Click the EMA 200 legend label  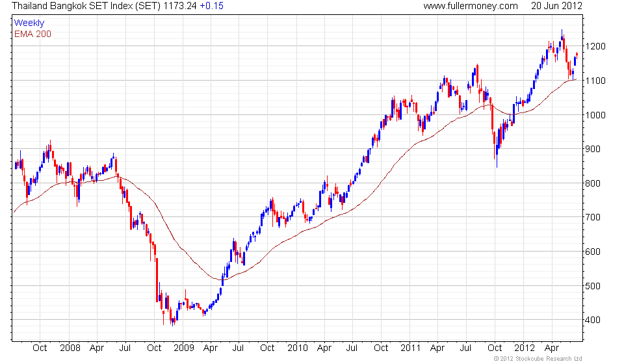tap(32, 34)
